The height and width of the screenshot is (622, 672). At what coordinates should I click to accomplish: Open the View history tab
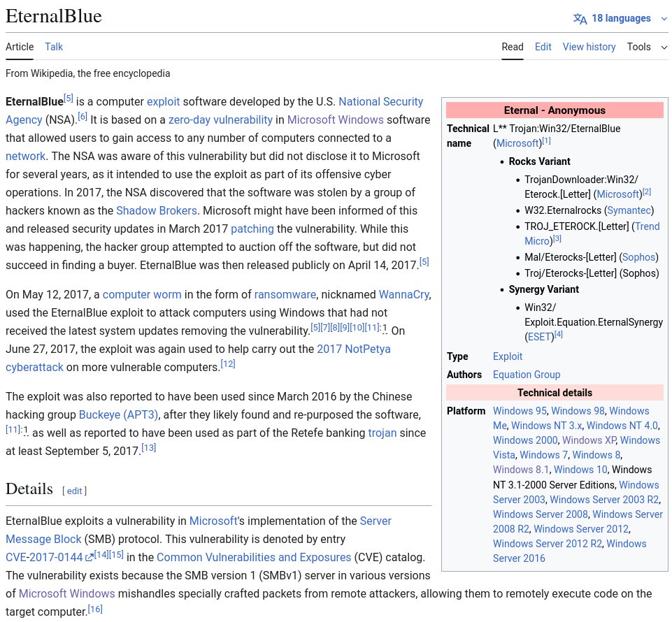coord(589,47)
